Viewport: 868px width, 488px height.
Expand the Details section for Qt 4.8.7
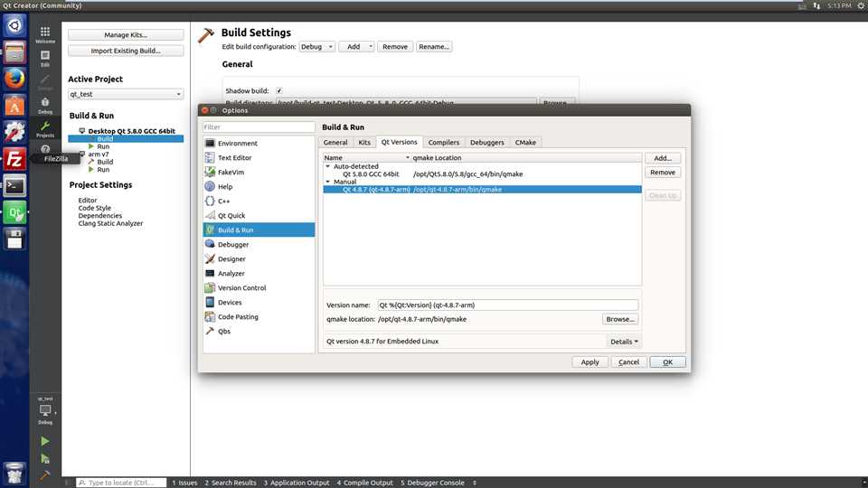point(624,342)
